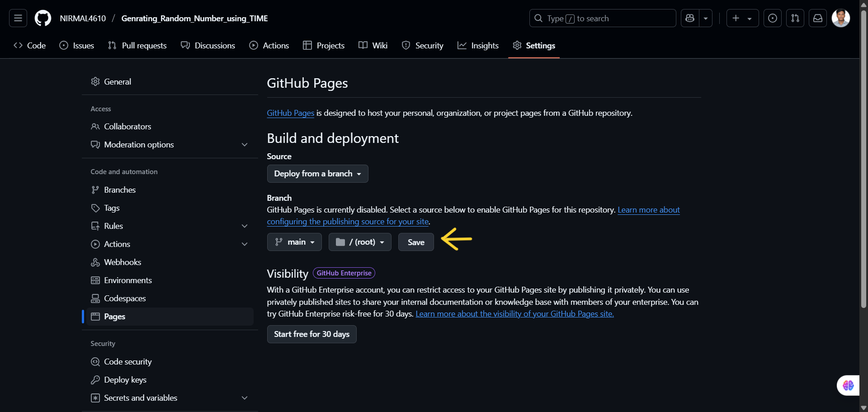The image size is (868, 412).
Task: Click the Issues circle-dot icon
Action: click(x=63, y=45)
